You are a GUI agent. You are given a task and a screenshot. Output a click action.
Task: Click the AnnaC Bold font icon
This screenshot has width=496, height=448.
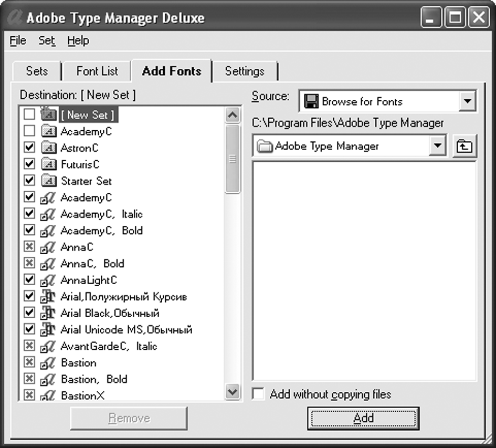coord(48,264)
